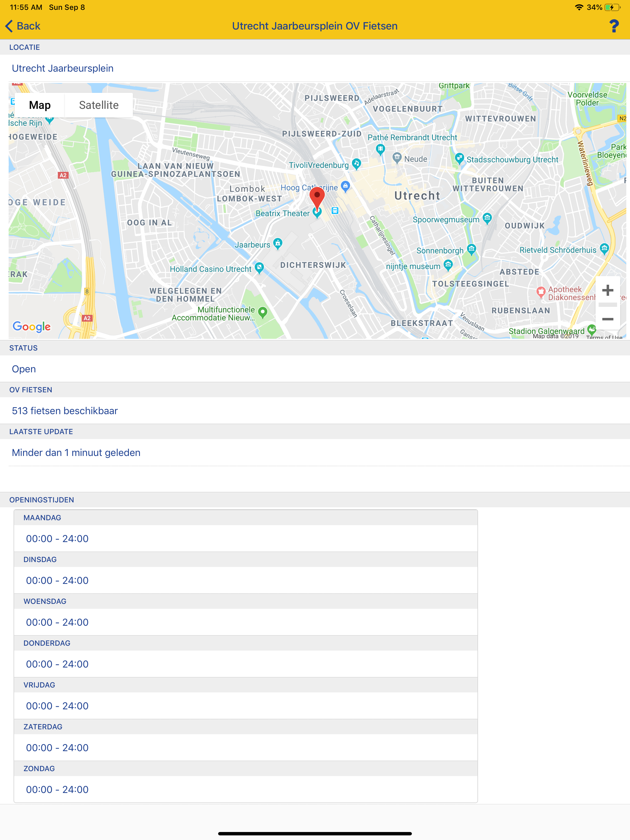Tap Zondag opening hours 00:00 - 24:00
The image size is (630, 840).
(245, 789)
